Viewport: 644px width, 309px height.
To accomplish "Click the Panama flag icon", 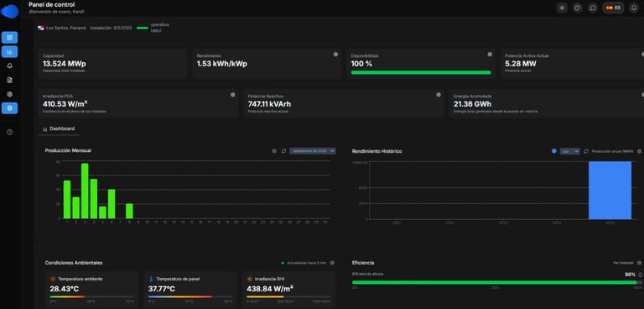I will click(x=40, y=28).
